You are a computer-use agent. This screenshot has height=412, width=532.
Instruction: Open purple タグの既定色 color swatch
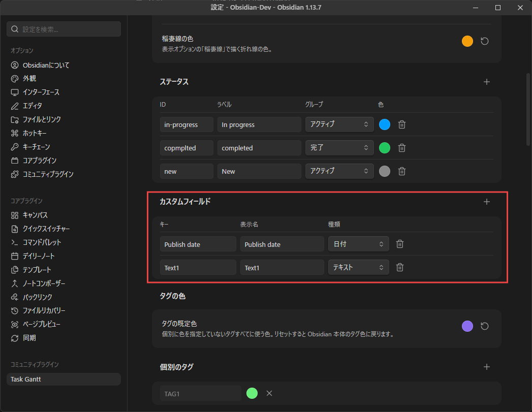point(467,326)
